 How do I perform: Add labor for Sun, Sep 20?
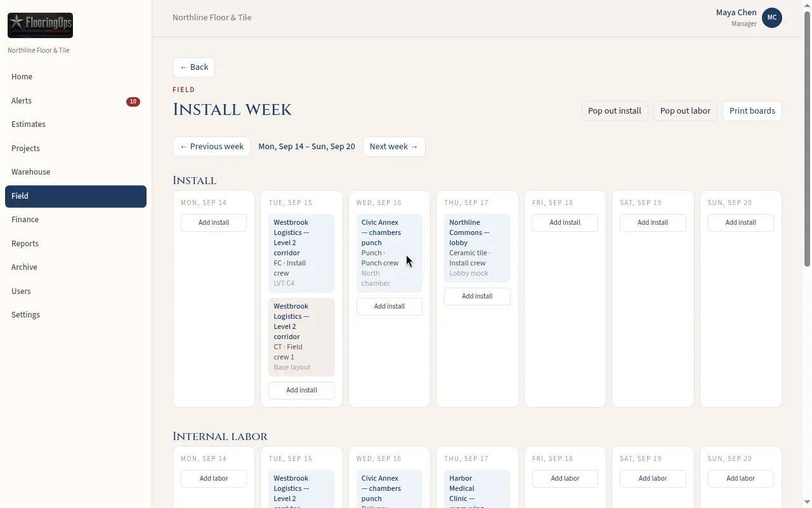741,479
